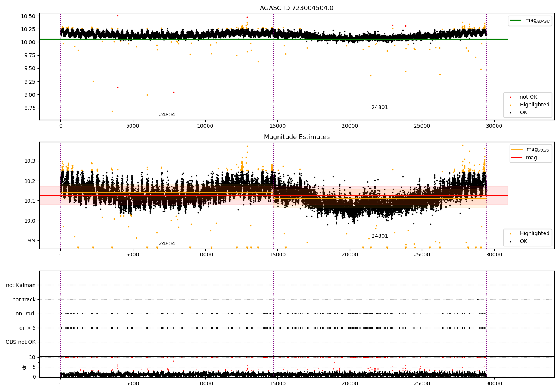Click the '8.75' y-tick in top plot
This screenshot has height=392, width=560.
(30, 108)
